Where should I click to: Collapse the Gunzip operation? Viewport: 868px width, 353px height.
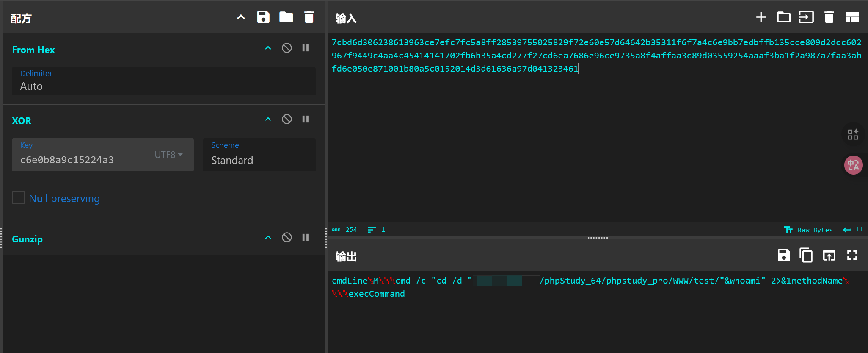pos(268,237)
